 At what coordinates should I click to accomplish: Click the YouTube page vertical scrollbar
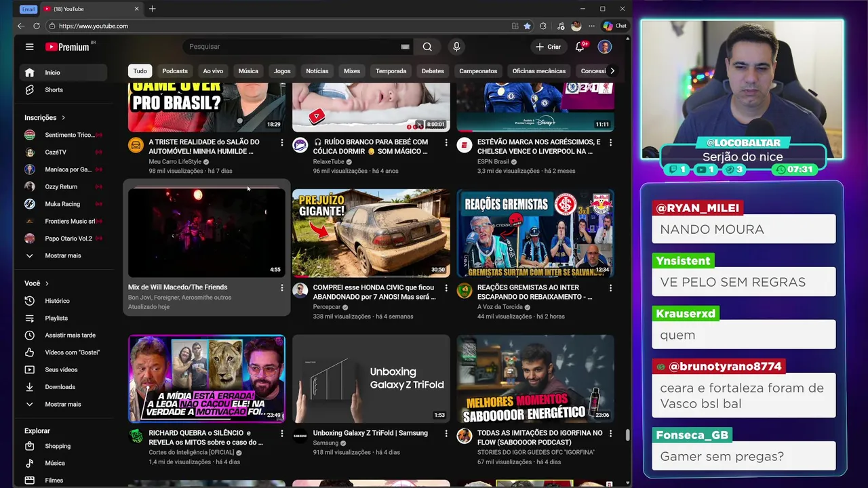[x=627, y=435]
